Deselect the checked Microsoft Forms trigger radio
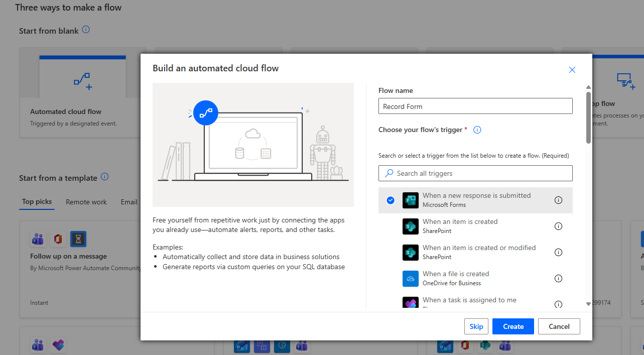644x355 pixels. (x=391, y=200)
